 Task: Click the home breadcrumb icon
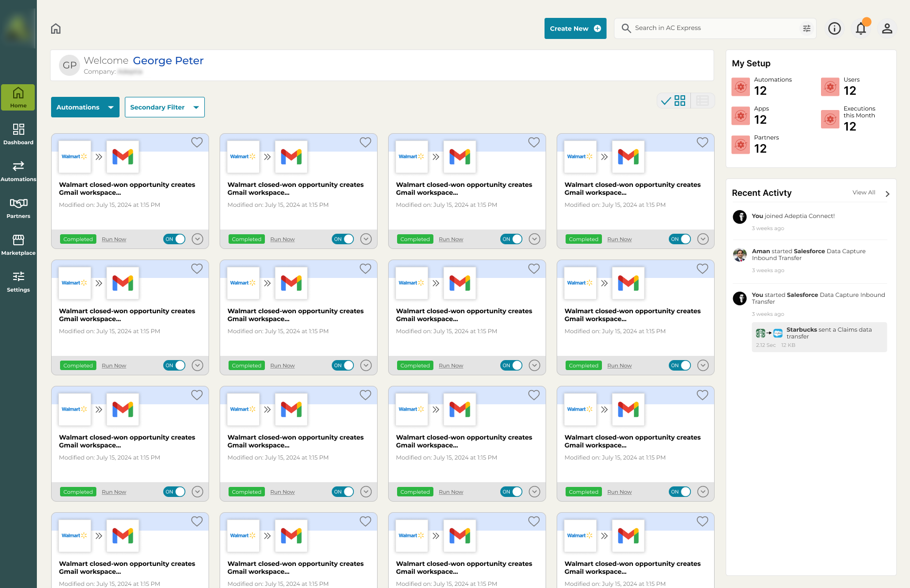click(x=56, y=28)
